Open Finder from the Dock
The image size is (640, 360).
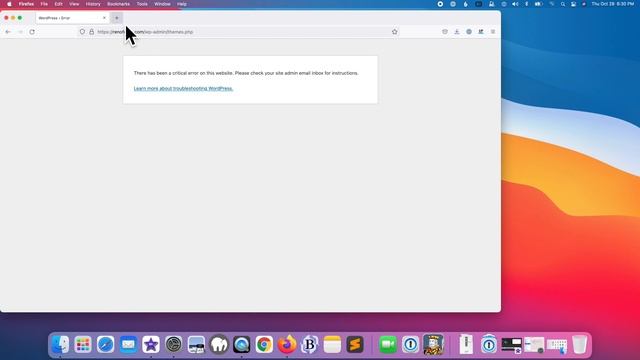pyautogui.click(x=60, y=344)
